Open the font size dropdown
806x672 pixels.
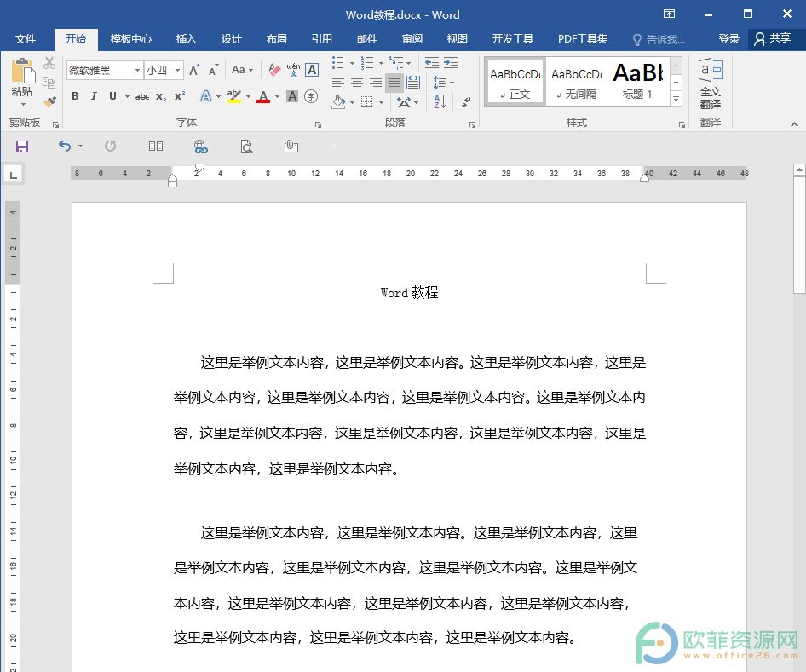coord(177,70)
